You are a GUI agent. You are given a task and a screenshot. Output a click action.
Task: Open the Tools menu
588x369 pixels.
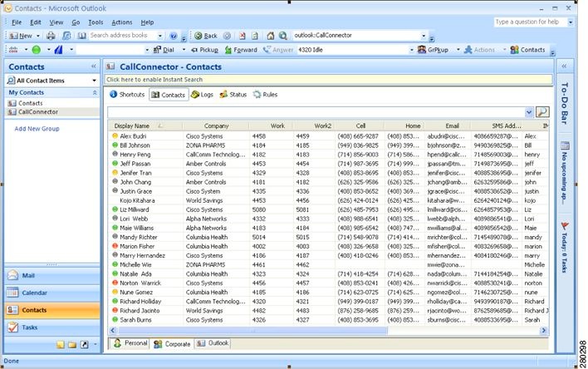pos(96,22)
